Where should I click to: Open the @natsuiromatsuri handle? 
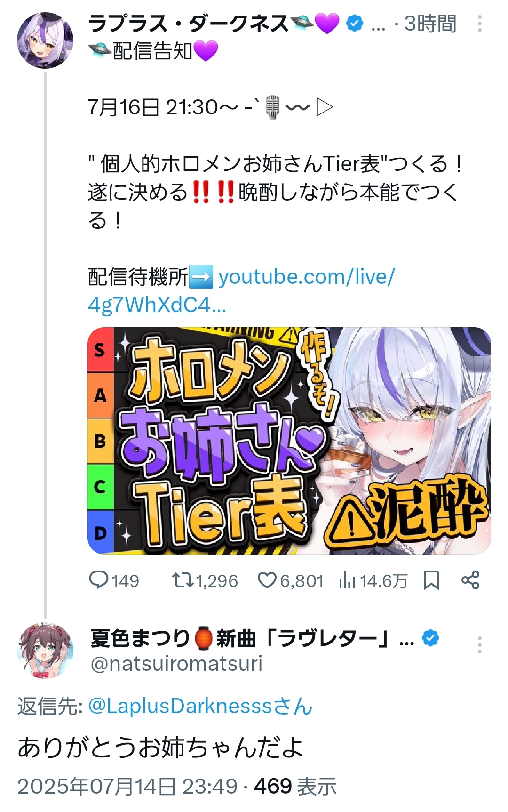(176, 664)
